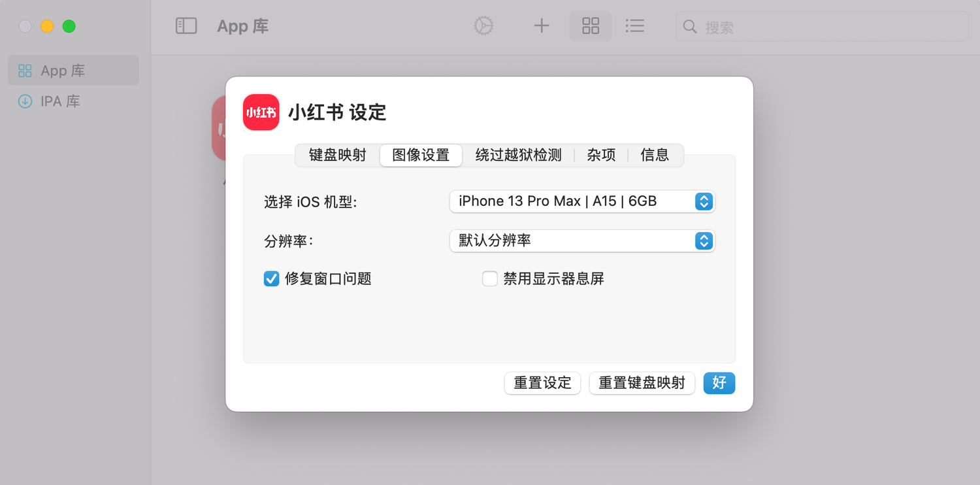Click the red window close button
980x485 pixels.
(25, 27)
